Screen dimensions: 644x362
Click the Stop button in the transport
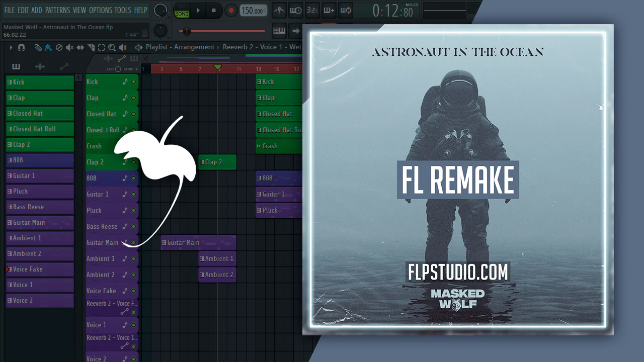tap(214, 10)
